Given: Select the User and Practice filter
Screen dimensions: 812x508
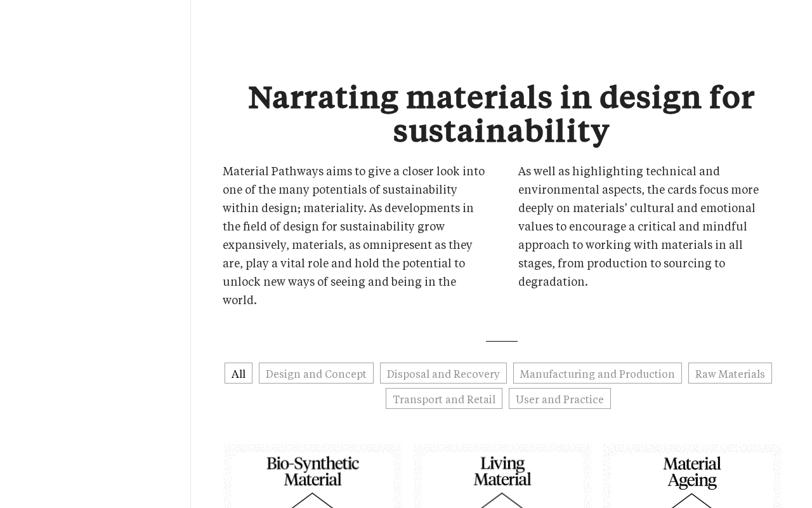Looking at the screenshot, I should coord(560,399).
